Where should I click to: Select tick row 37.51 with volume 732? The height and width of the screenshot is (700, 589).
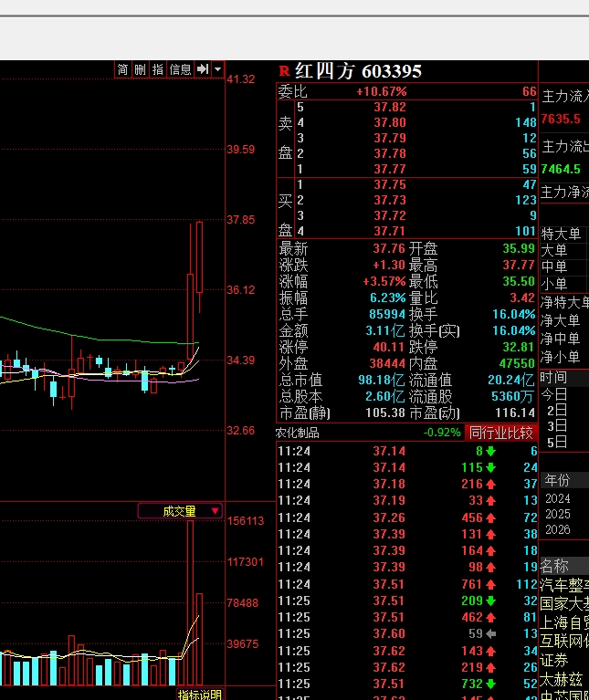406,684
